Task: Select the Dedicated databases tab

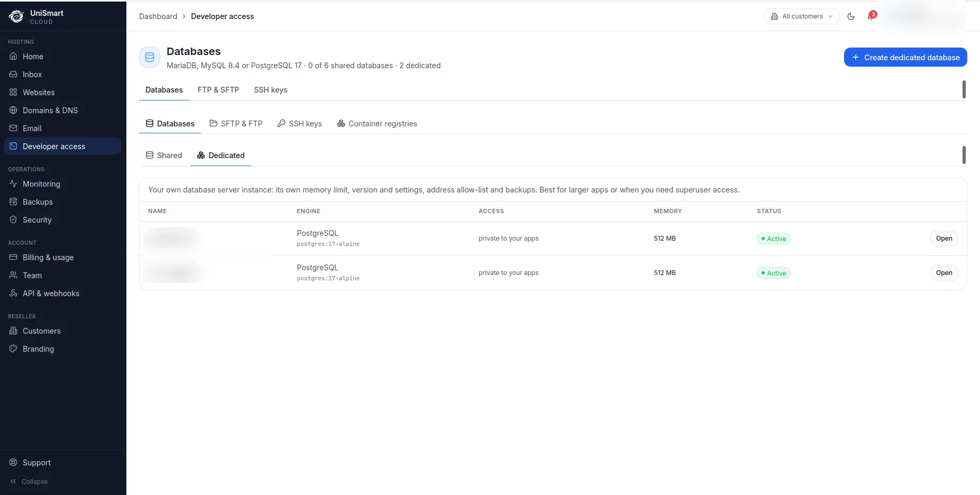Action: [x=221, y=155]
